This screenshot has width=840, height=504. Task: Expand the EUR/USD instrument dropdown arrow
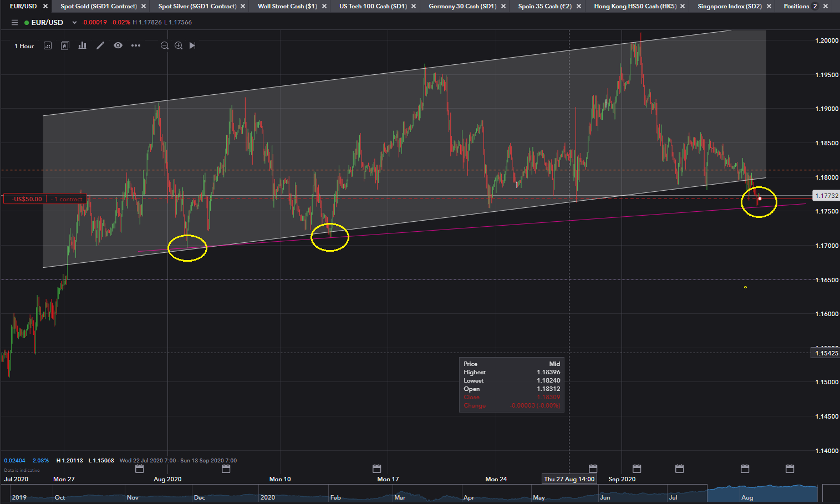pyautogui.click(x=74, y=23)
